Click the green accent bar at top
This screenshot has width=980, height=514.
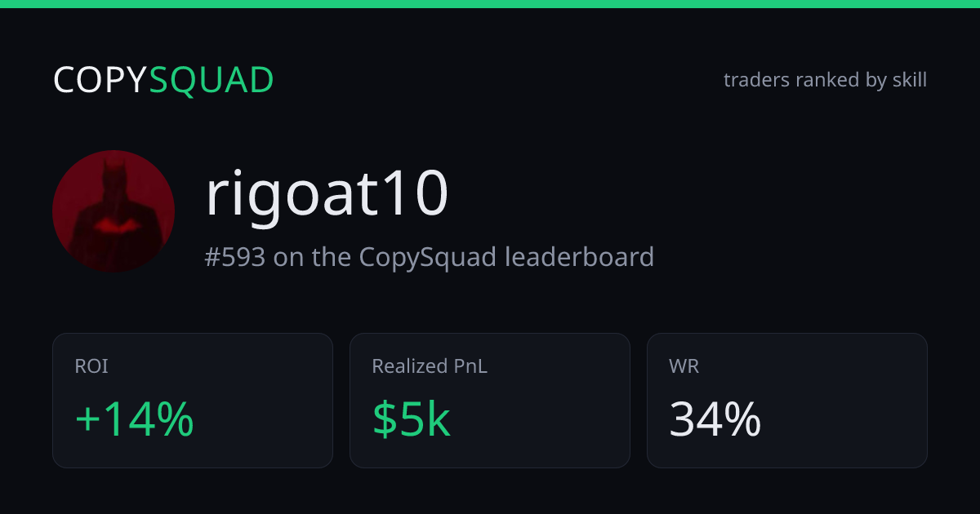[490, 4]
